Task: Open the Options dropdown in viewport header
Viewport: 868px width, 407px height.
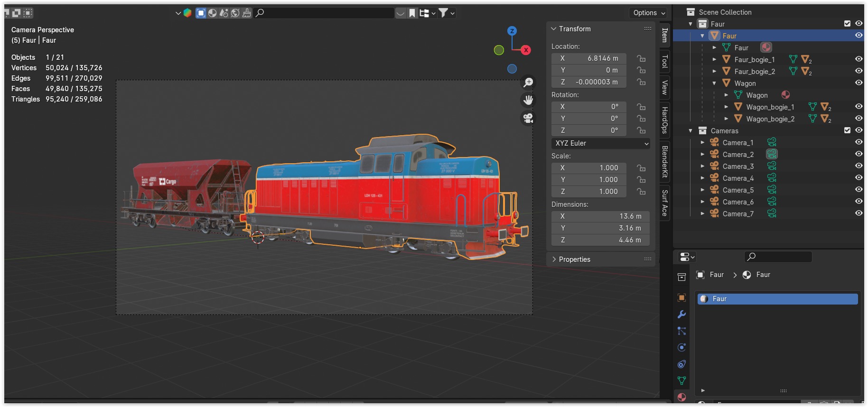Action: click(x=649, y=13)
